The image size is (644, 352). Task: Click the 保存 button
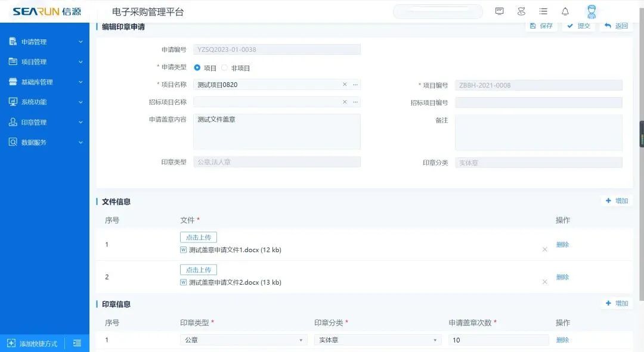tap(541, 26)
